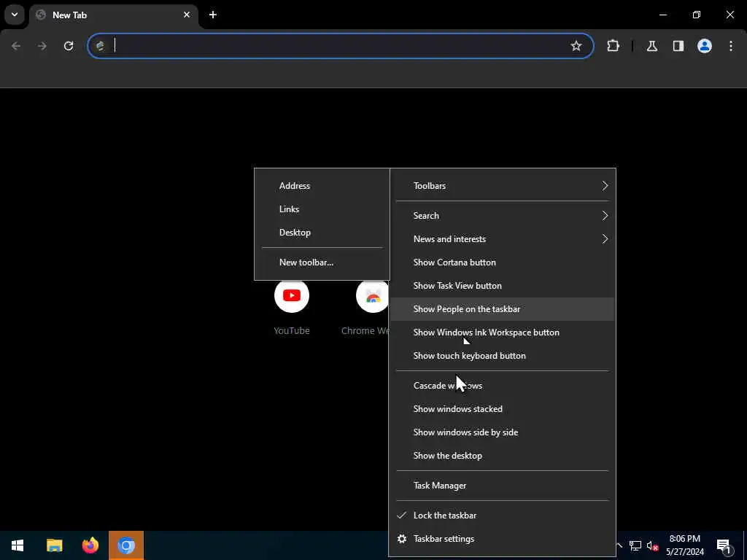747x560 pixels.
Task: Select Show the desktop
Action: pos(503,456)
